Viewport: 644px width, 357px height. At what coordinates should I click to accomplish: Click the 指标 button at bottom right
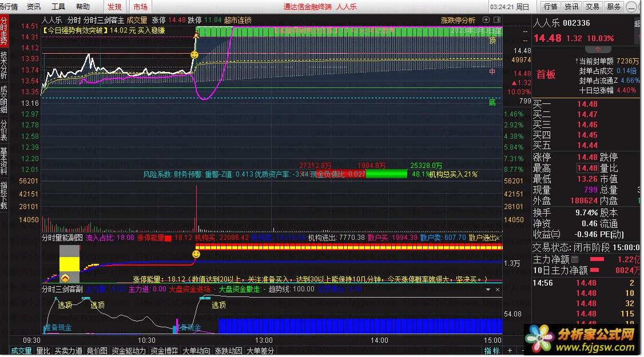(492, 351)
